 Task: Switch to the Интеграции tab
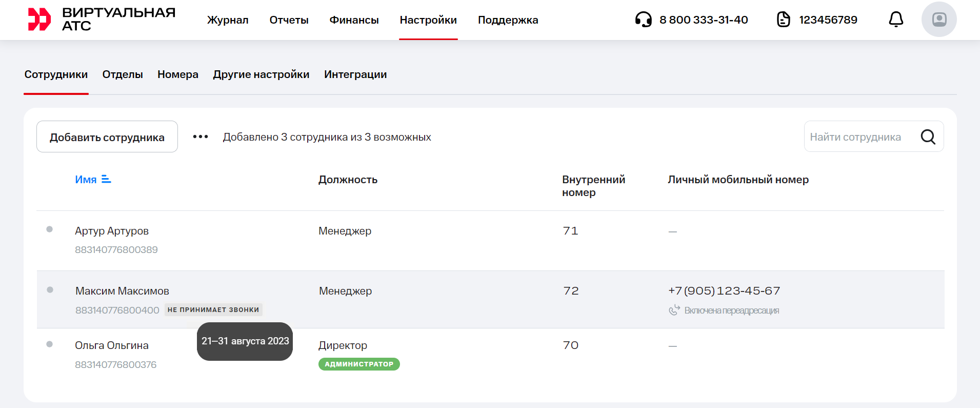[x=355, y=74]
